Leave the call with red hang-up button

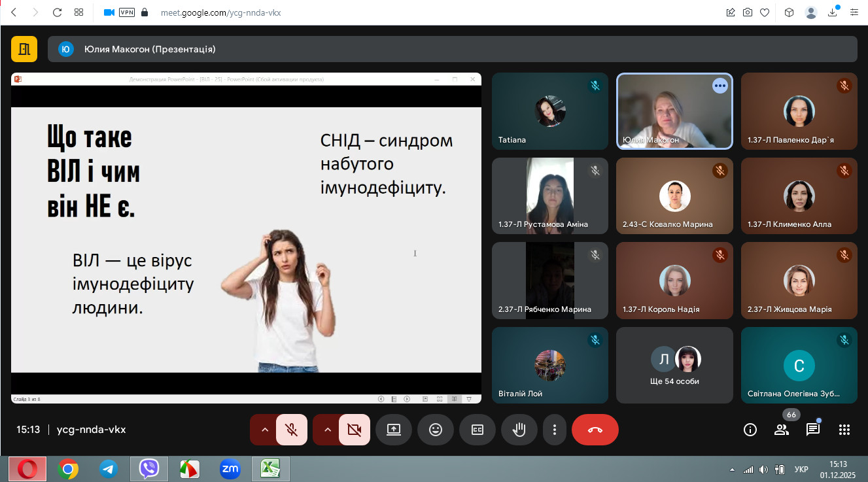[595, 430]
